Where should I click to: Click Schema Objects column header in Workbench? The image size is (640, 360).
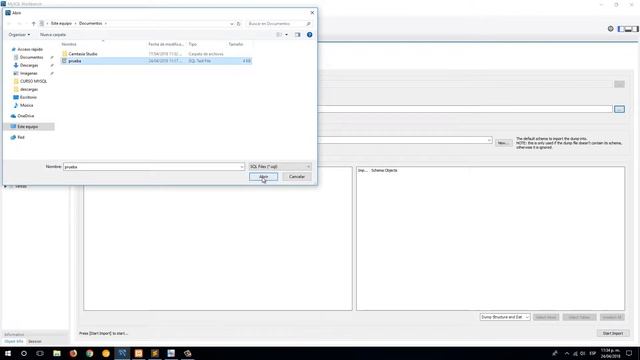[384, 170]
